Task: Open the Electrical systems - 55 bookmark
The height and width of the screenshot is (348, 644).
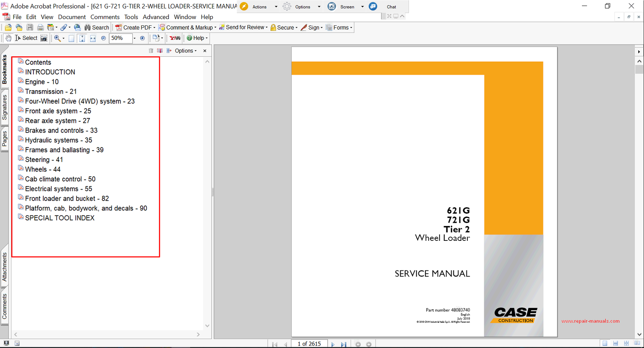Action: click(58, 189)
